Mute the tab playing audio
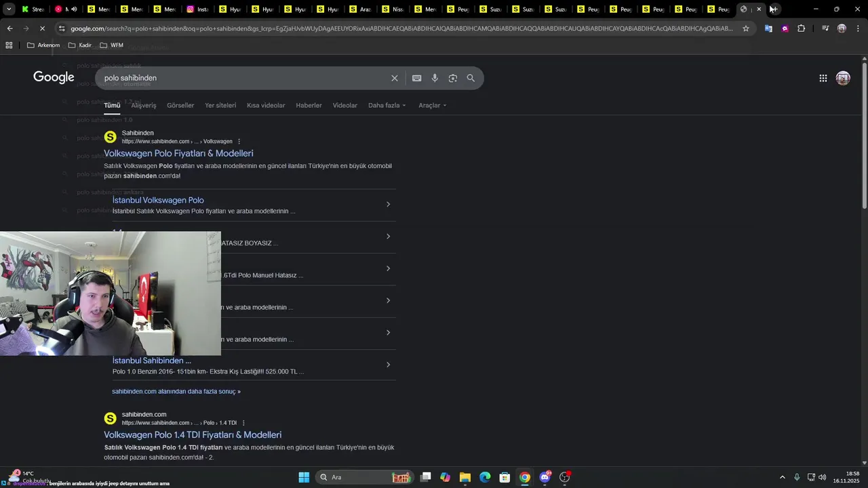 tap(74, 9)
